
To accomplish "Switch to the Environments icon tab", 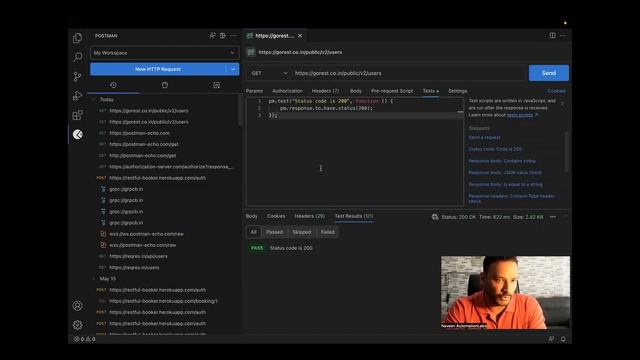I will coord(216,85).
